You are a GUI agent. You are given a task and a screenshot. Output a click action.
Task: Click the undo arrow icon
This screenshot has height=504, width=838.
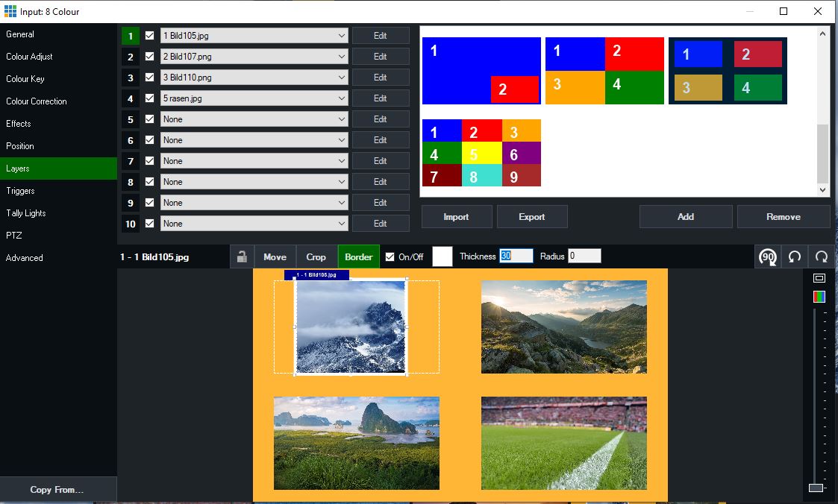795,256
